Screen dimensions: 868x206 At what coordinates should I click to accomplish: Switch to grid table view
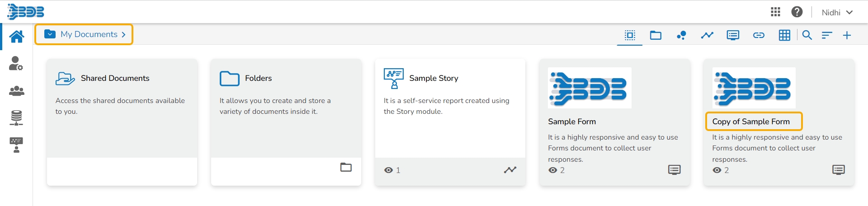click(x=784, y=35)
